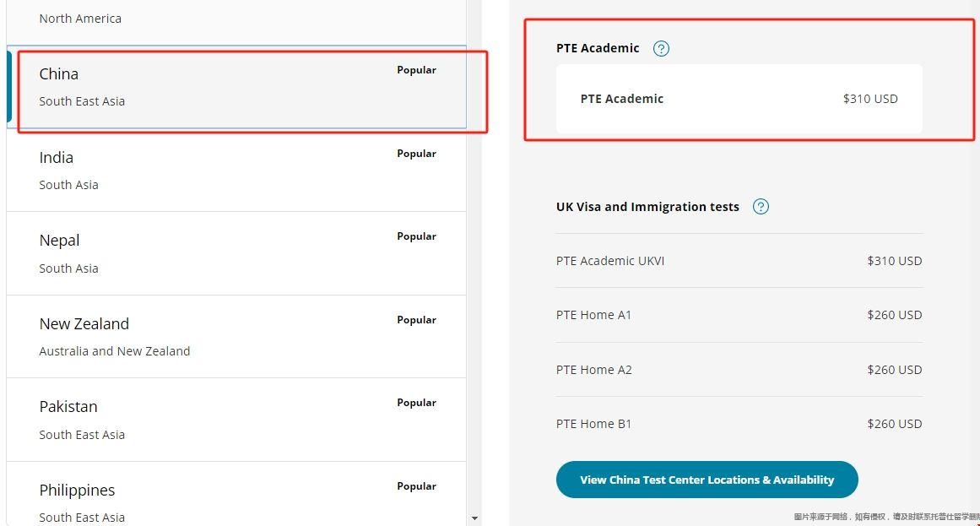Select the PTE Academic UKVI row
This screenshot has width=980, height=526.
pos(739,261)
